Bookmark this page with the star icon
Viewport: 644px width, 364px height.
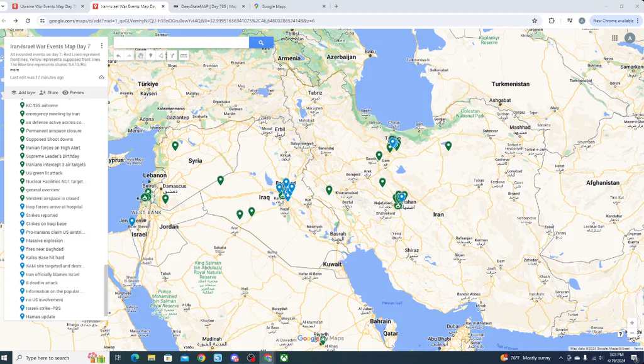pyautogui.click(x=535, y=21)
